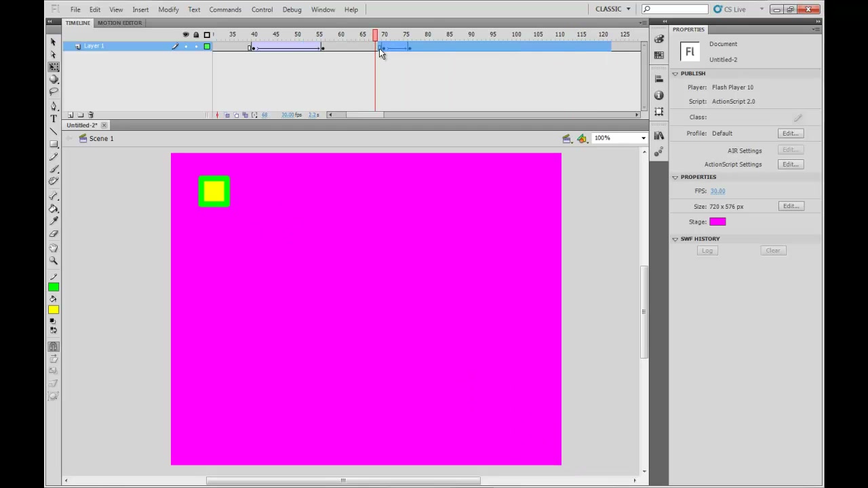Screen dimensions: 868x488
Task: Open the Properties panel options menu
Action: point(816,30)
